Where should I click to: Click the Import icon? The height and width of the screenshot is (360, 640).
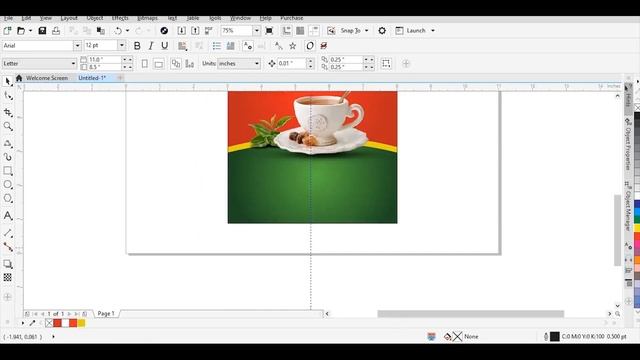click(182, 31)
